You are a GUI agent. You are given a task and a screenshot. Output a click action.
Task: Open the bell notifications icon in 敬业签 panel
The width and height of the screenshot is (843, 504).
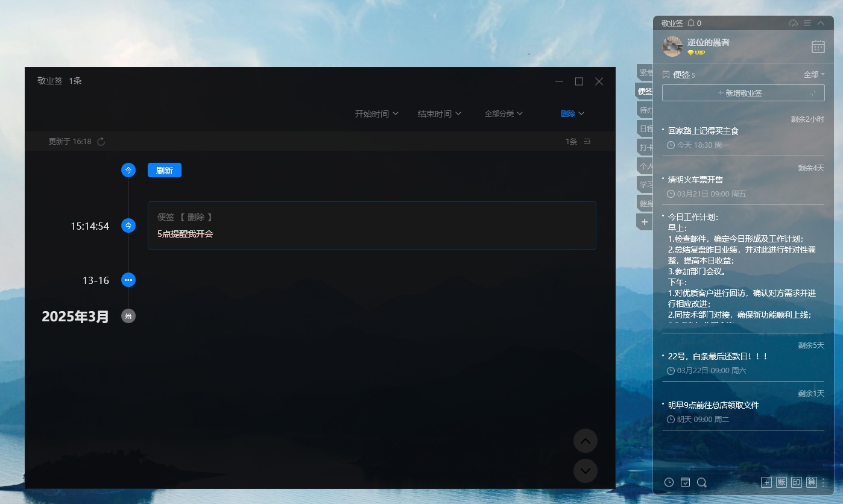click(691, 23)
